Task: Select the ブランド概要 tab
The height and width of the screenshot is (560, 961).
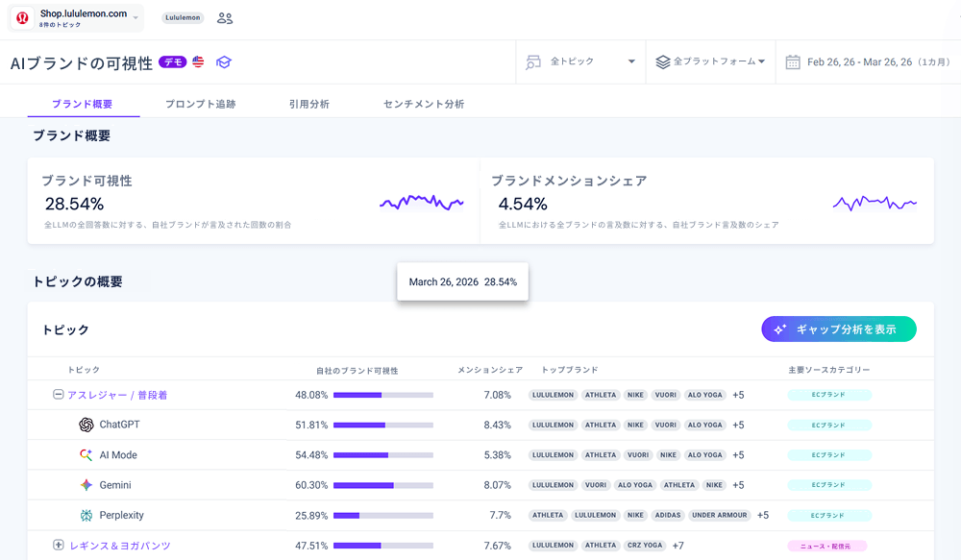Action: (82, 104)
